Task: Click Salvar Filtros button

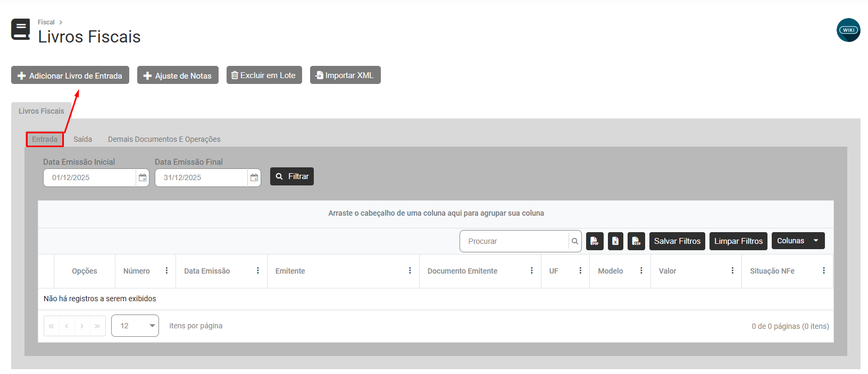Action: pyautogui.click(x=677, y=241)
